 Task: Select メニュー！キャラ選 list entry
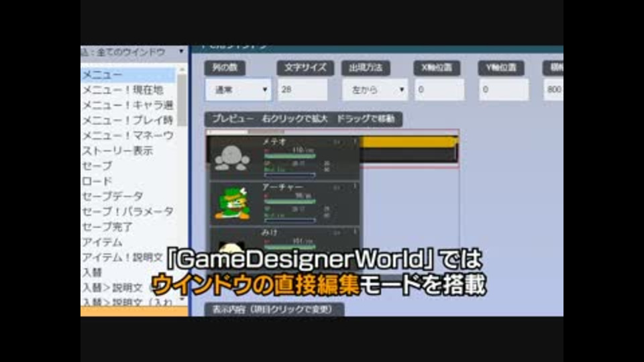[x=128, y=105]
